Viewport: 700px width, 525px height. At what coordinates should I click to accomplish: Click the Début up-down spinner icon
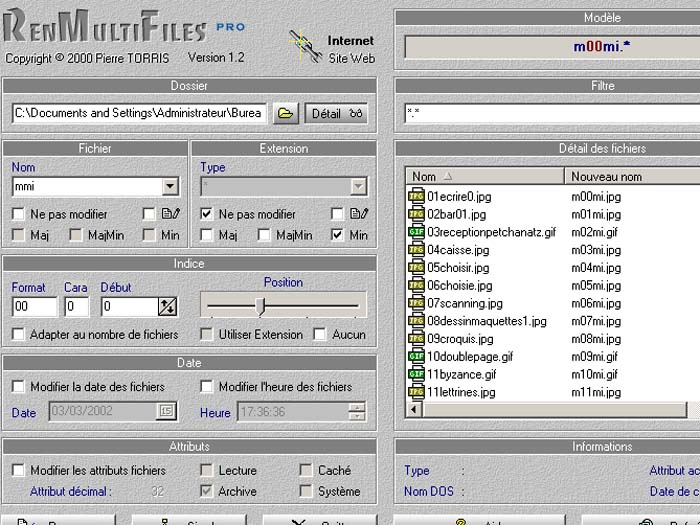[167, 307]
